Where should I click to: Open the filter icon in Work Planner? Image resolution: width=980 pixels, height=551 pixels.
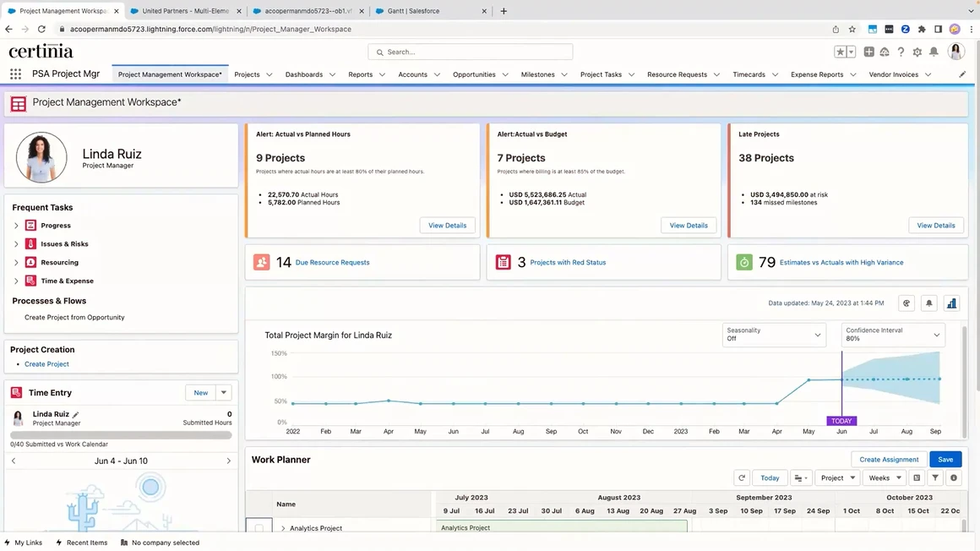(x=934, y=477)
